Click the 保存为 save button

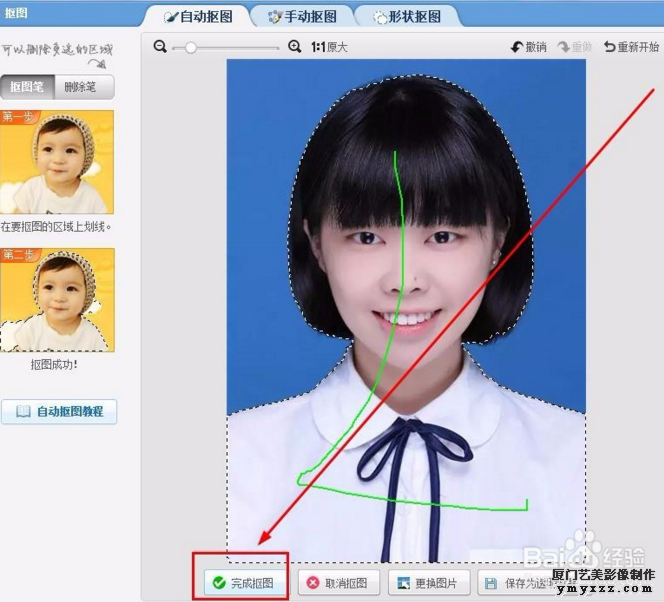515,583
